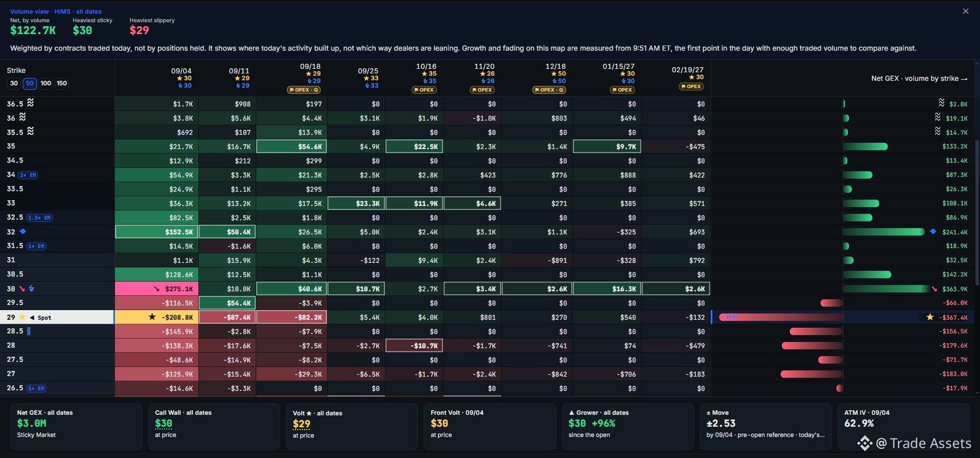The height and width of the screenshot is (458, 980).
Task: Click the arrow inside the $275.1K cell
Action: click(x=157, y=289)
